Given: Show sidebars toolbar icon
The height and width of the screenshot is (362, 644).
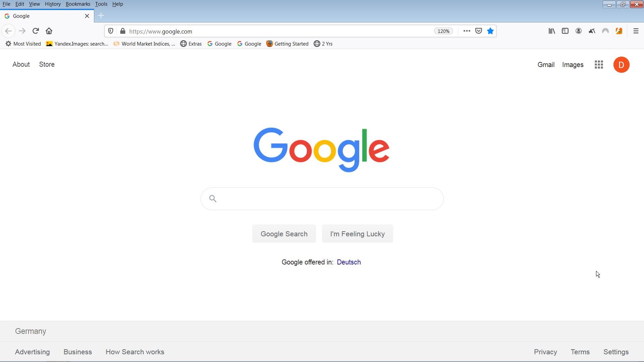Looking at the screenshot, I should pos(565,31).
